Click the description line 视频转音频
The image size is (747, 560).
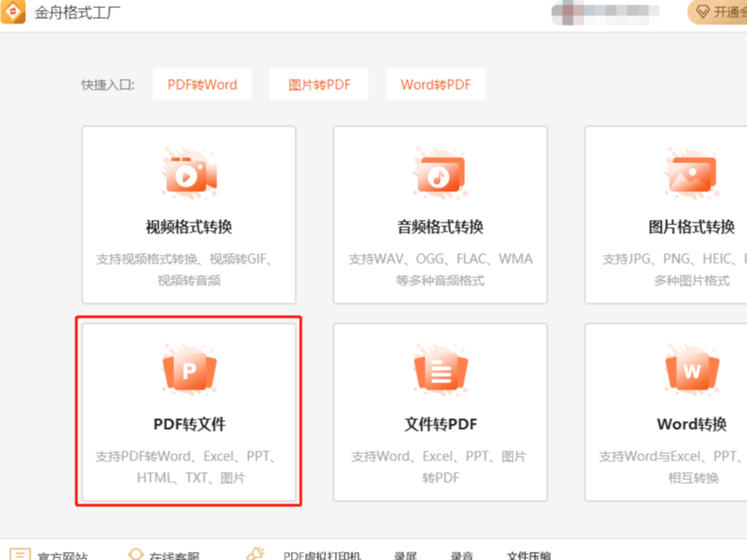(x=189, y=281)
